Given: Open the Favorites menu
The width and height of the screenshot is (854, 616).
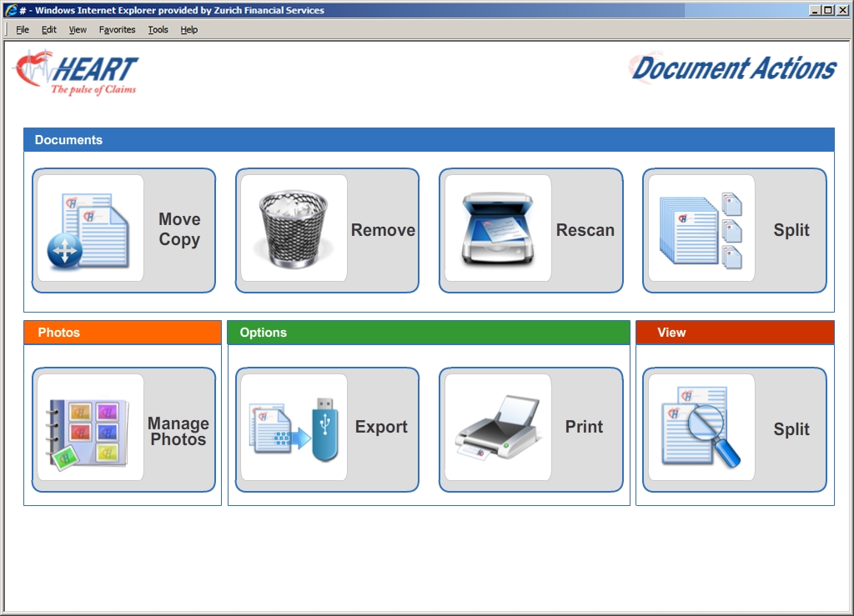Looking at the screenshot, I should click(117, 29).
